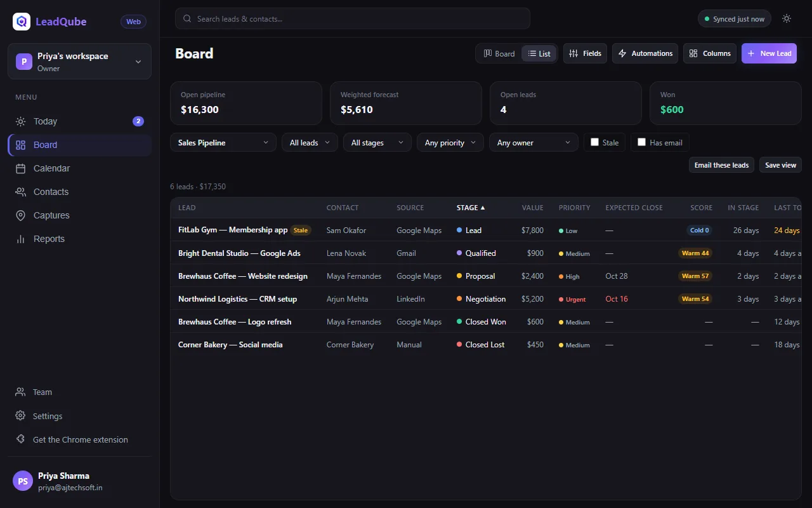Click the Closed Lost stage cell
812x508 pixels.
481,344
